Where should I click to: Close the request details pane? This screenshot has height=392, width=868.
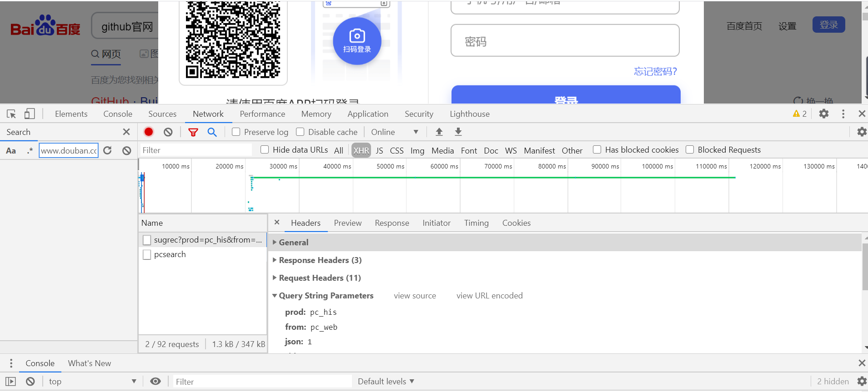click(x=277, y=222)
